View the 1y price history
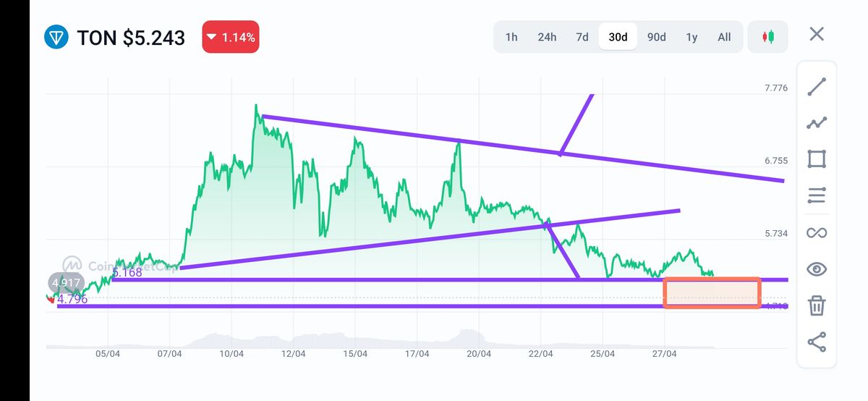Image resolution: width=868 pixels, height=401 pixels. coord(692,37)
